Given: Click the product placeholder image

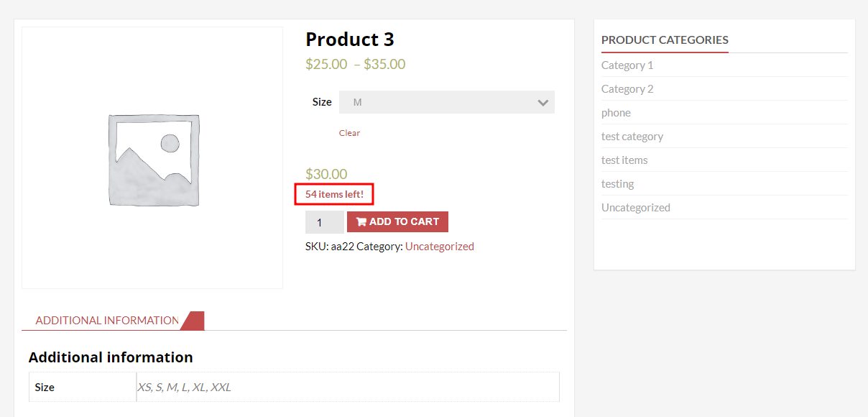Looking at the screenshot, I should 152,157.
